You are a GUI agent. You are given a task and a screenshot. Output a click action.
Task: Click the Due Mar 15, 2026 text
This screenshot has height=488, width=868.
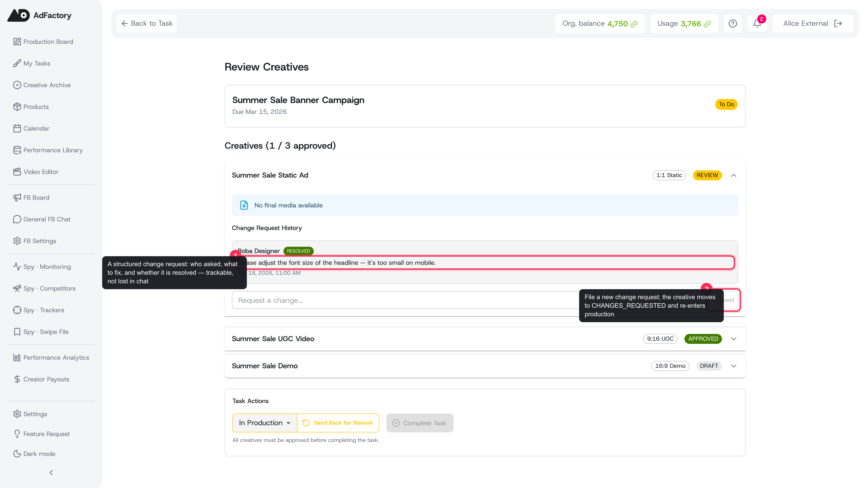point(259,112)
